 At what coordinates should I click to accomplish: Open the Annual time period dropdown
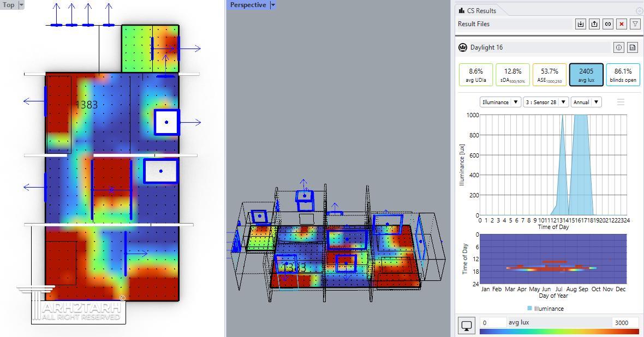coord(586,102)
